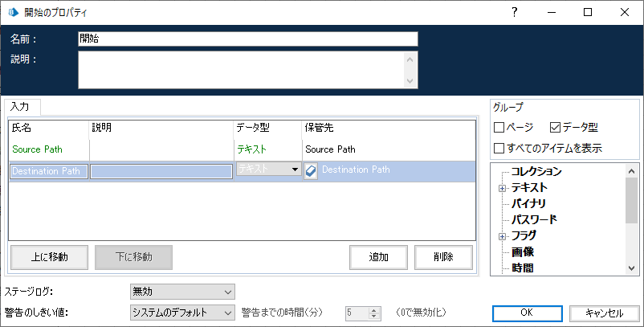
Task: Select the コレクション tree item
Action: (536, 171)
